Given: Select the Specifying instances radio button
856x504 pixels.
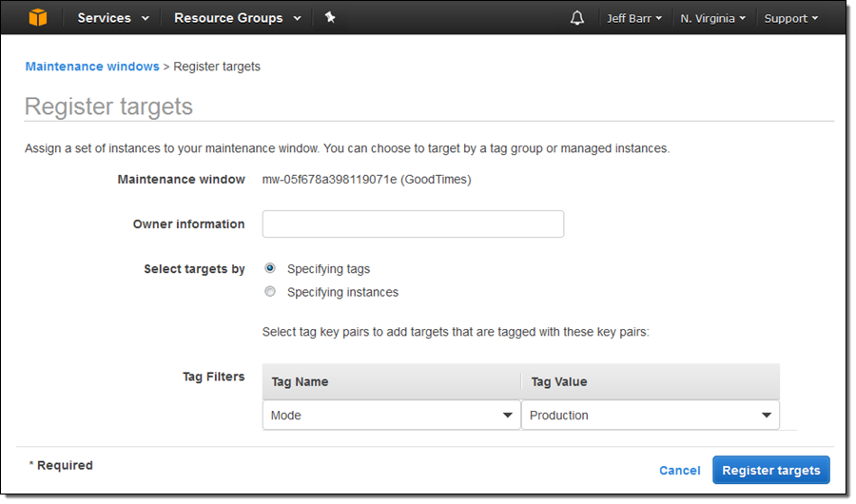Looking at the screenshot, I should point(270,292).
